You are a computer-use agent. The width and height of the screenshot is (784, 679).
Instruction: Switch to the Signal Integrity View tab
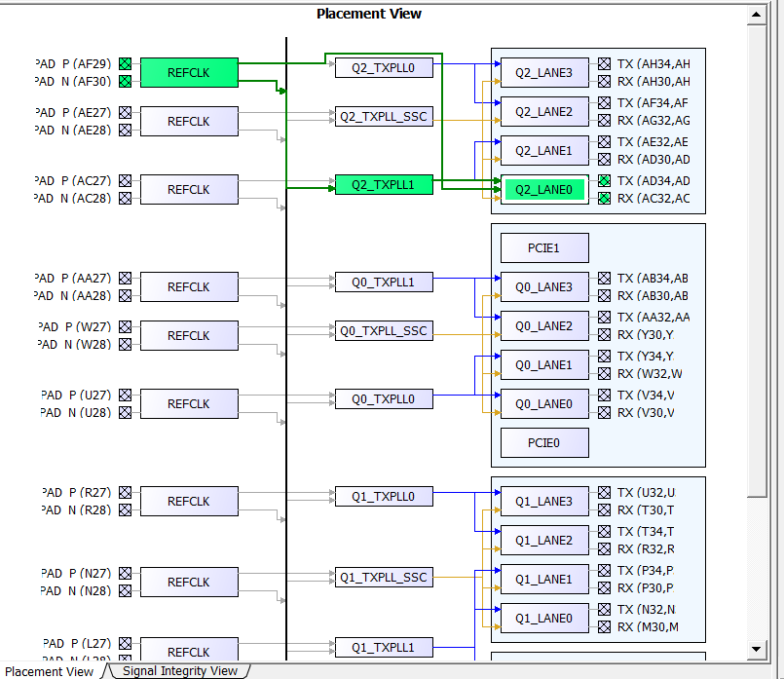[179, 670]
